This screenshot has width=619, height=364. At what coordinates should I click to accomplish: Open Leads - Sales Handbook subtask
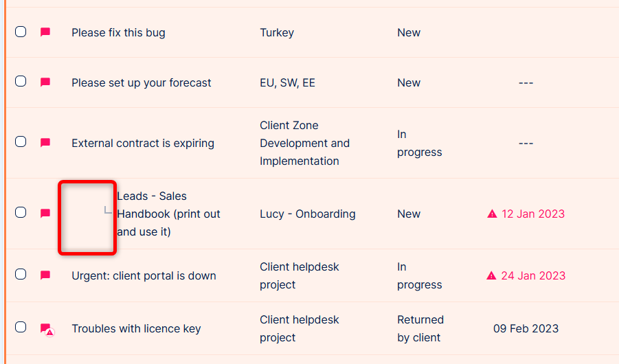(x=168, y=214)
